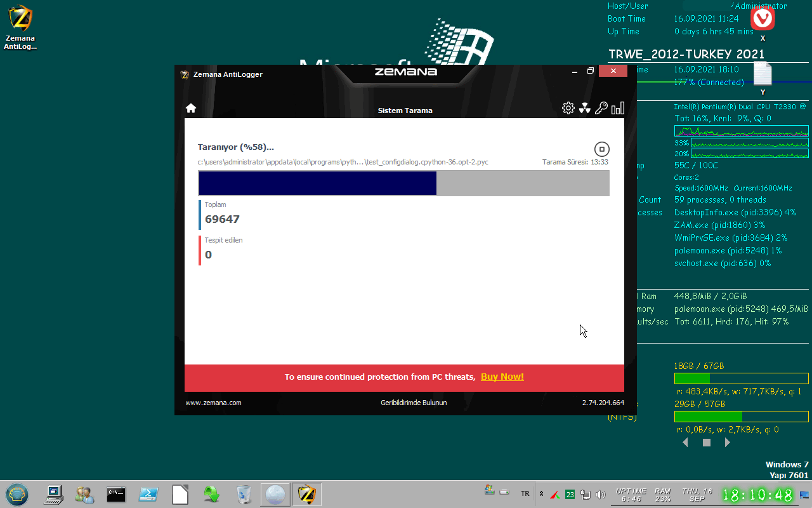Click the red-green triangle tray icon
Screen dimensions: 812x508
click(x=554, y=494)
